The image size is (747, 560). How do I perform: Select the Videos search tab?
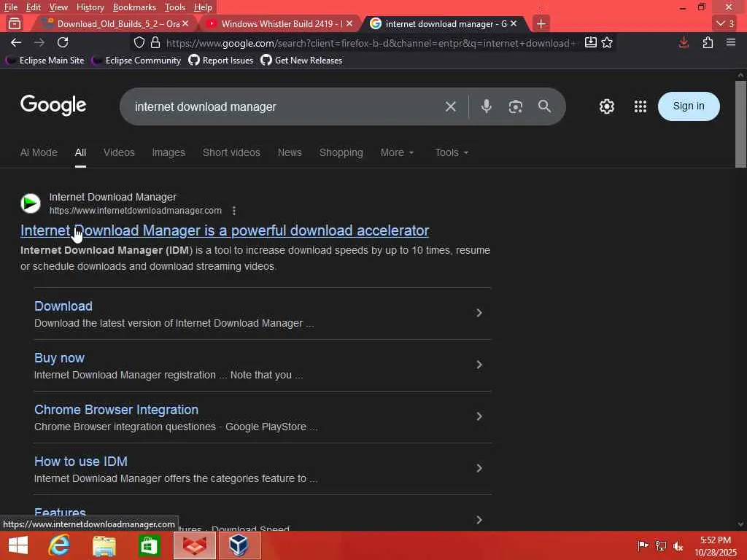tap(119, 152)
